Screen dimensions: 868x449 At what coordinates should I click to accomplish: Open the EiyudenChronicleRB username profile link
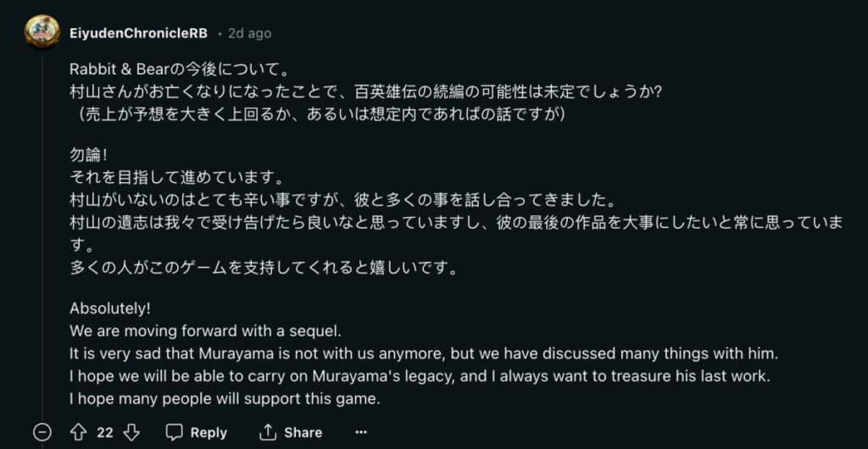pos(138,33)
